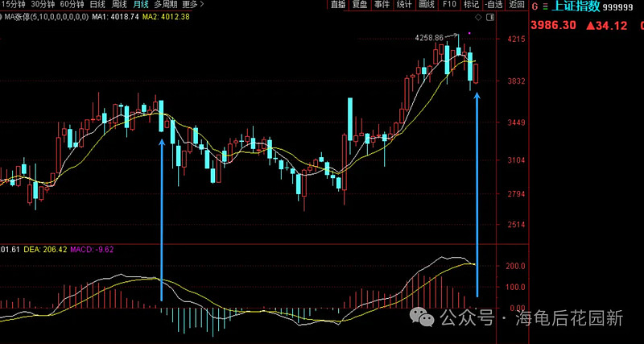Click the 直播 toolbar button

339,5
